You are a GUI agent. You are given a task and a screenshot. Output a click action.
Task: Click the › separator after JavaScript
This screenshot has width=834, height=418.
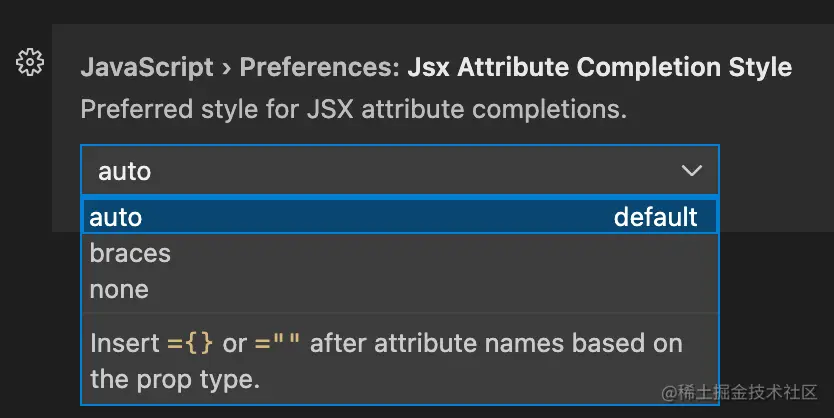tap(227, 69)
